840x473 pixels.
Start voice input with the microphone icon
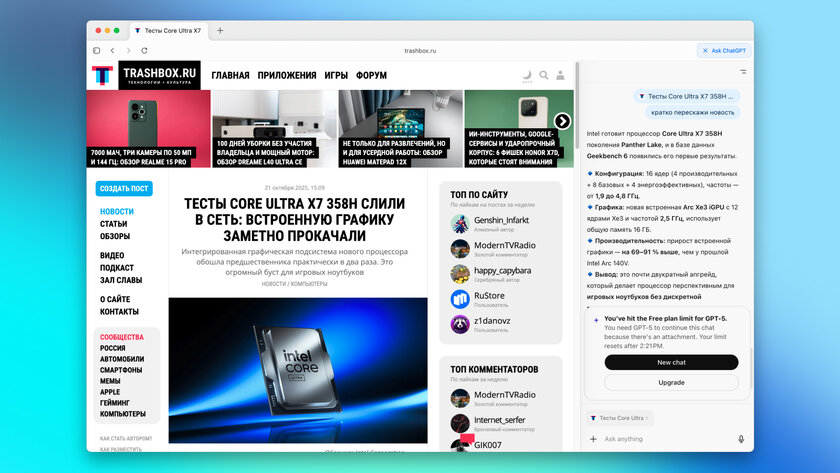click(741, 439)
